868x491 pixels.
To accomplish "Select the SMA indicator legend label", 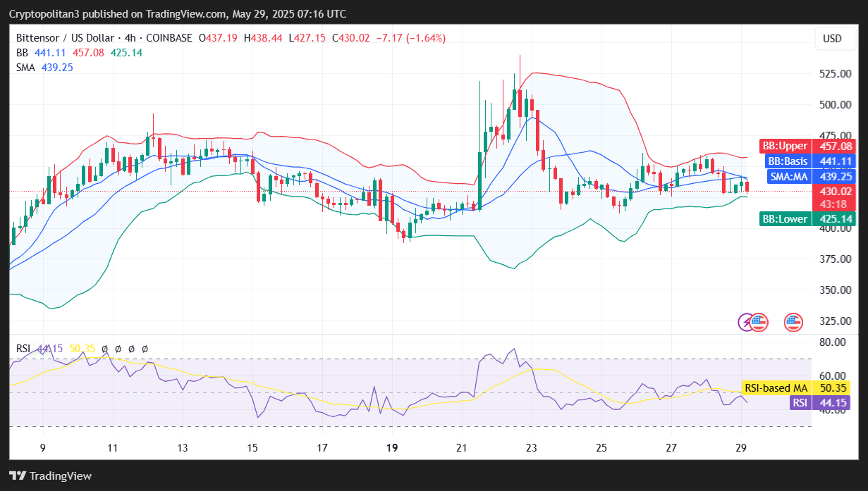I will coord(25,68).
